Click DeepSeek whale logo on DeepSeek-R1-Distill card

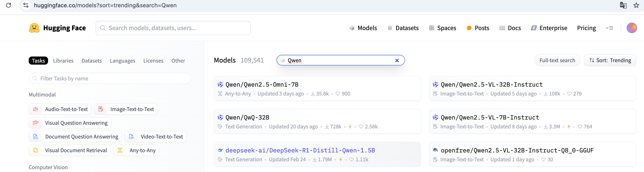220,150
